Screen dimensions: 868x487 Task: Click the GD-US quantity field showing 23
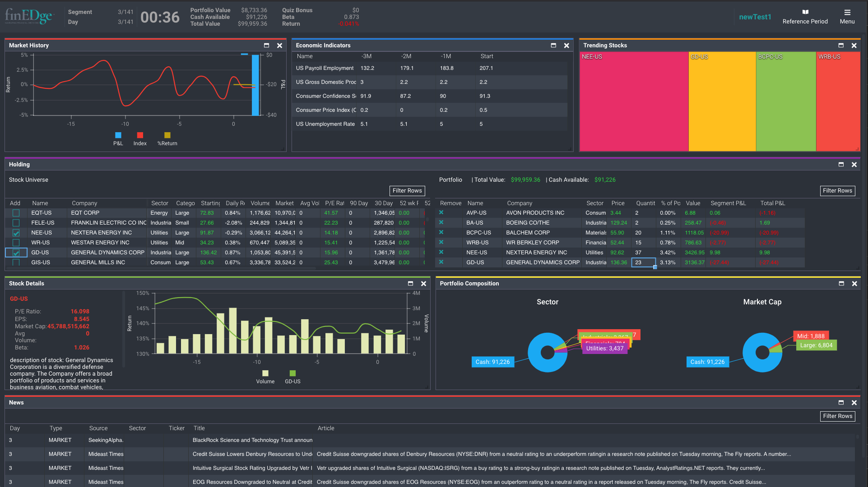644,262
